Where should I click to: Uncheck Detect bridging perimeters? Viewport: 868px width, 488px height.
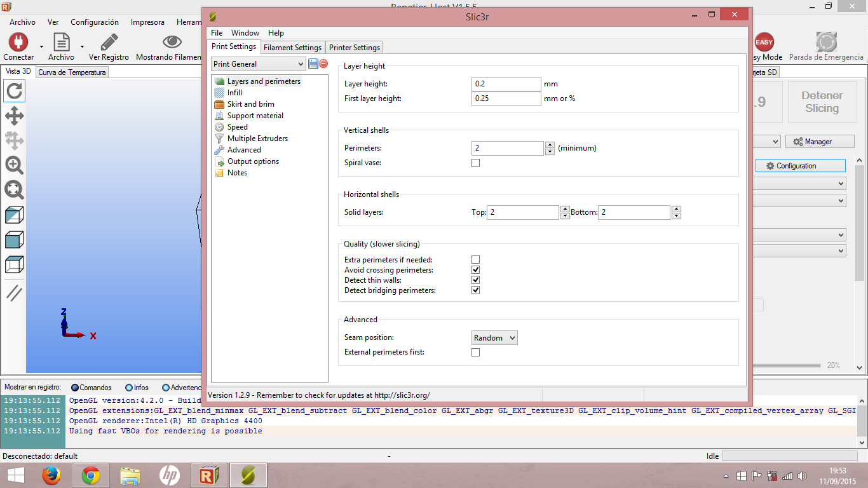475,290
